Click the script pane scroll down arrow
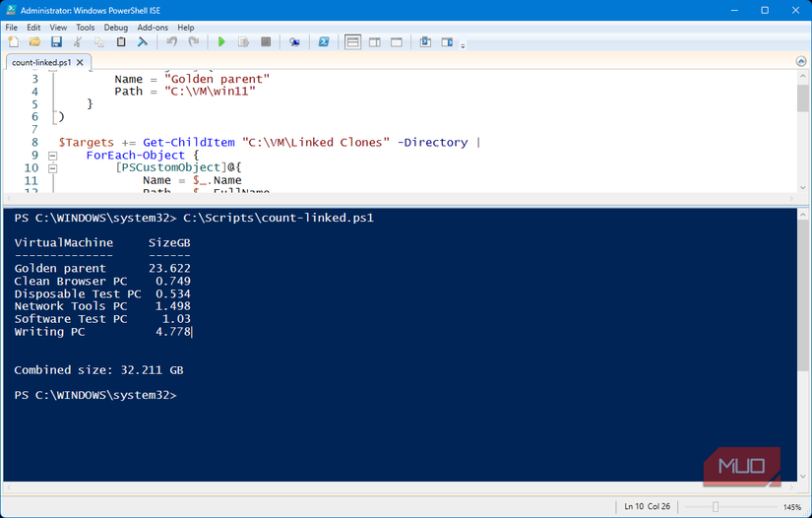 tap(802, 187)
